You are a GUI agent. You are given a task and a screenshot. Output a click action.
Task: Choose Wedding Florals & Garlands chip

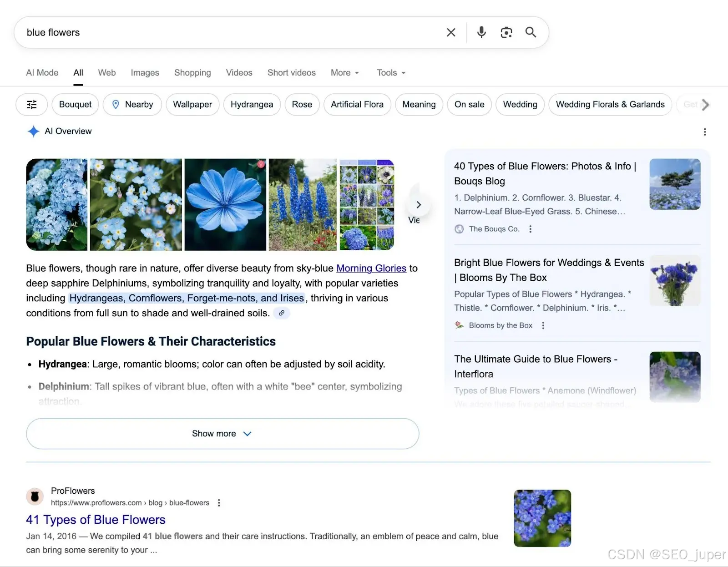click(610, 105)
